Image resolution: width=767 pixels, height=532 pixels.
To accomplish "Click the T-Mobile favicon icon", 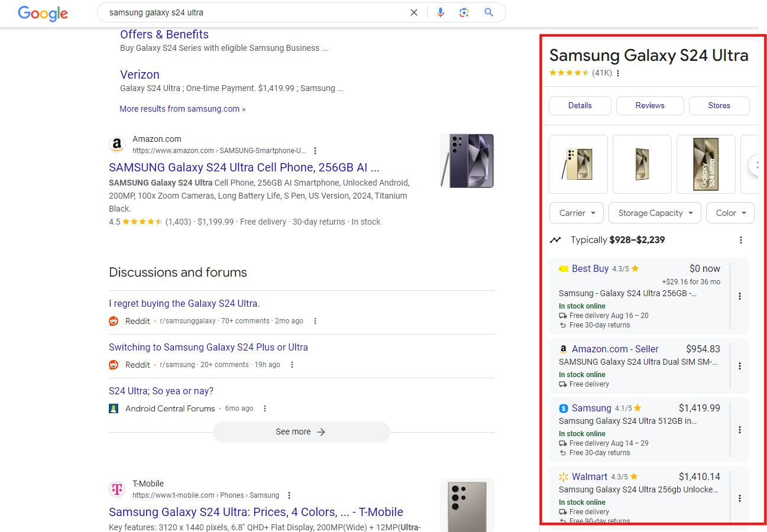I will pyautogui.click(x=117, y=489).
